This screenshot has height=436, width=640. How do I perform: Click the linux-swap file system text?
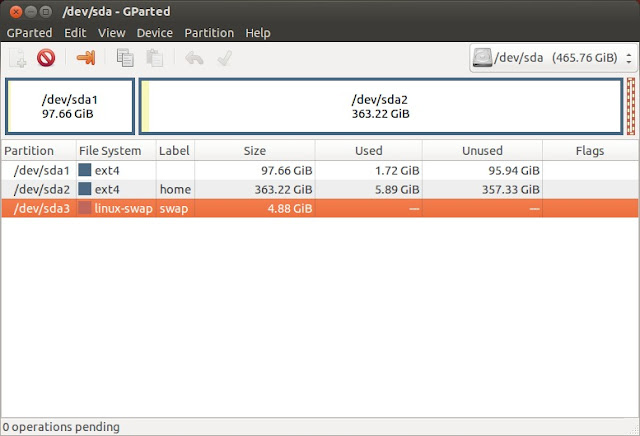coord(123,209)
